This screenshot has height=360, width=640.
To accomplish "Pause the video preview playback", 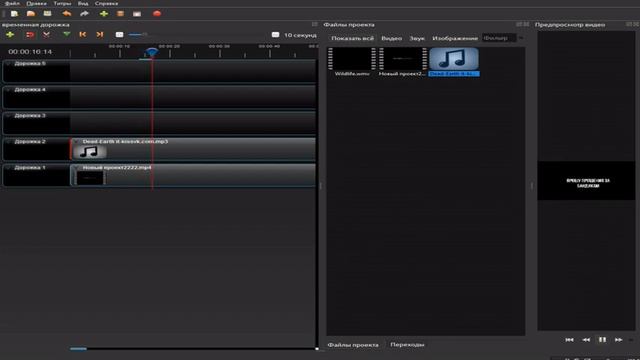I will point(602,340).
